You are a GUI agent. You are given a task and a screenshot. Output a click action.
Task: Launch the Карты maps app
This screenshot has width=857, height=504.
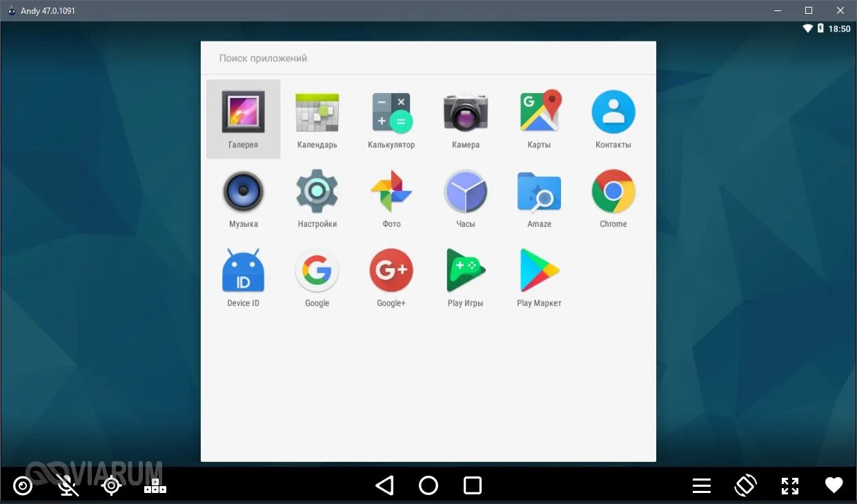(539, 119)
